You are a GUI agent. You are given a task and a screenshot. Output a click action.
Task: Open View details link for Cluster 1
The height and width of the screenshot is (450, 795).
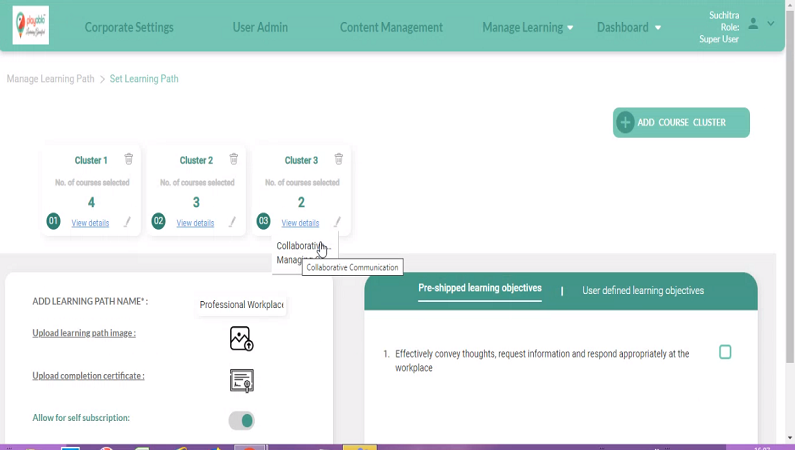click(90, 223)
